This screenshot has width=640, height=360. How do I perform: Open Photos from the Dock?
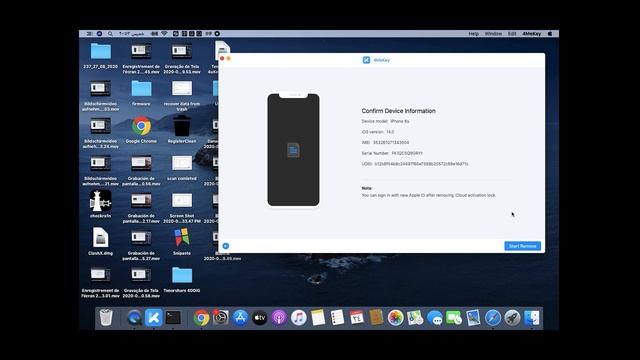395,318
